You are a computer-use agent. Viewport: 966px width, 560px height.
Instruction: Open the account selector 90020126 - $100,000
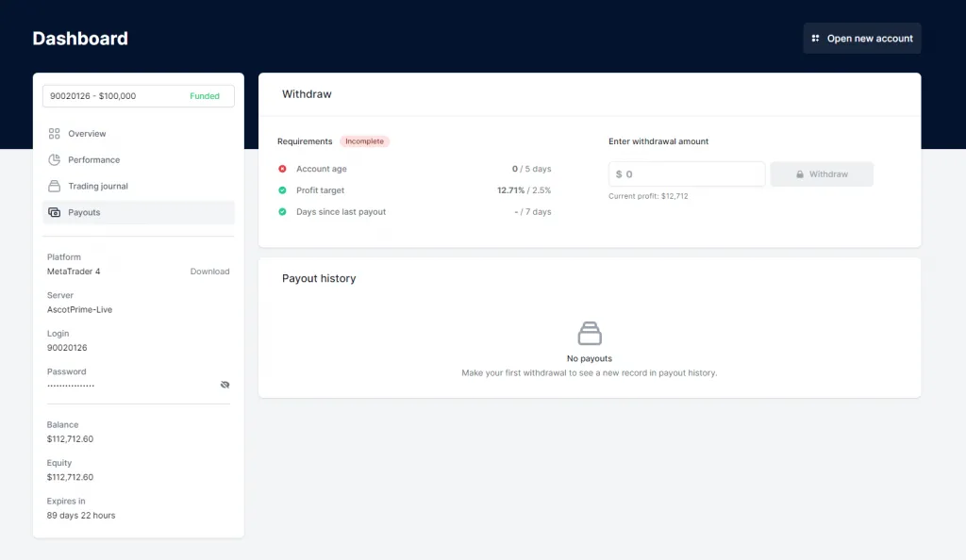pos(138,96)
